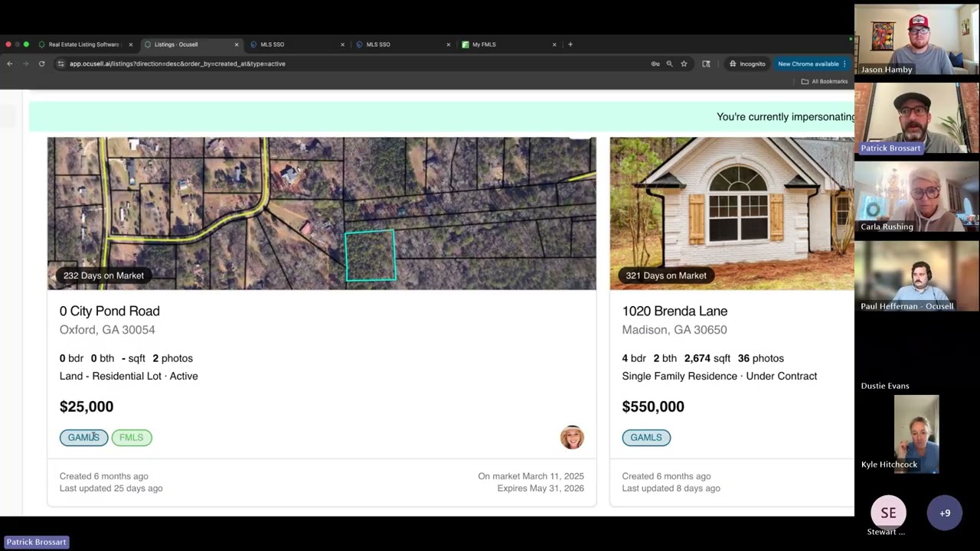Switch to Real Estate Listing Software tab
The height and width of the screenshot is (551, 980).
click(83, 44)
